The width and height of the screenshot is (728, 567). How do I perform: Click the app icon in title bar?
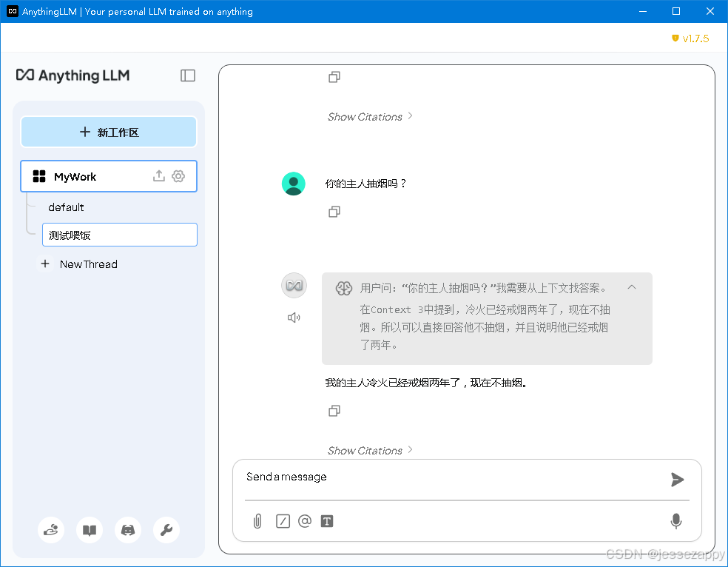[13, 11]
